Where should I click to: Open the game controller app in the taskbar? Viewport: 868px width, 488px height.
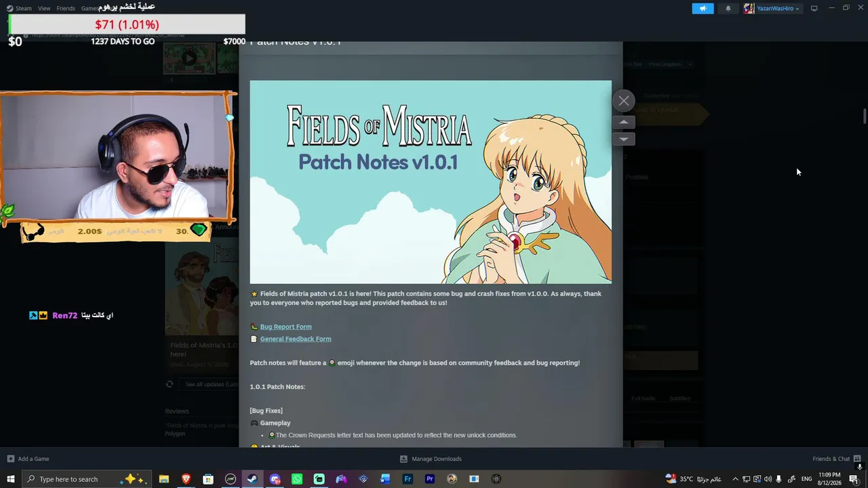341,479
